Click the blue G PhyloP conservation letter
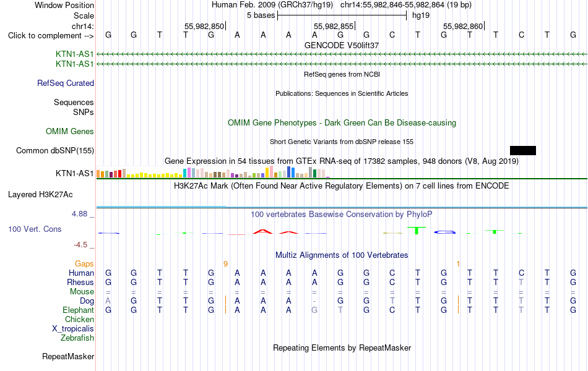The image size is (588, 371). (x=444, y=232)
